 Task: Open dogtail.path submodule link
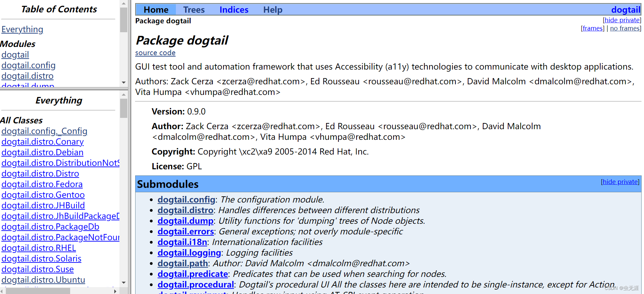[183, 263]
